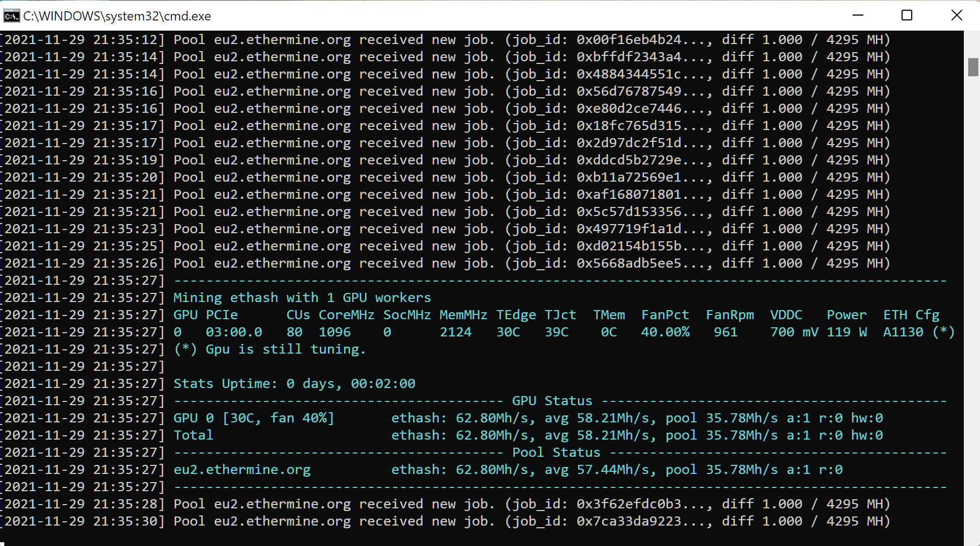Click the VDDC column header

coord(786,315)
